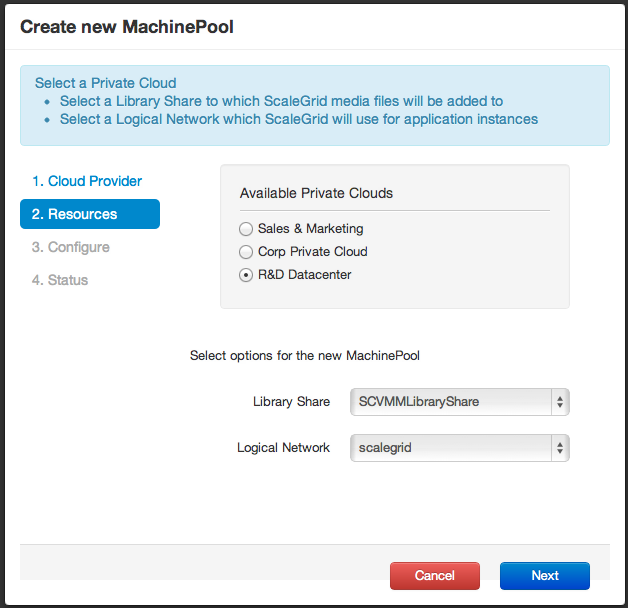Jump to the Status step

pyautogui.click(x=60, y=280)
